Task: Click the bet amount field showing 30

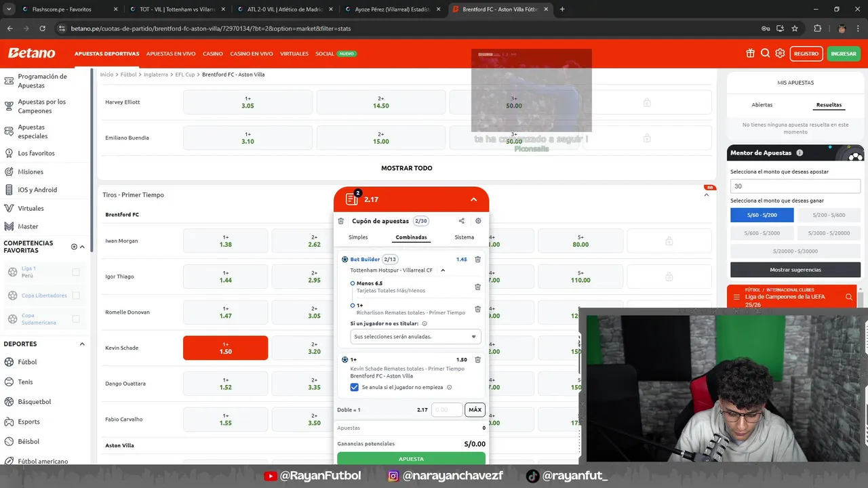Action: coord(795,186)
